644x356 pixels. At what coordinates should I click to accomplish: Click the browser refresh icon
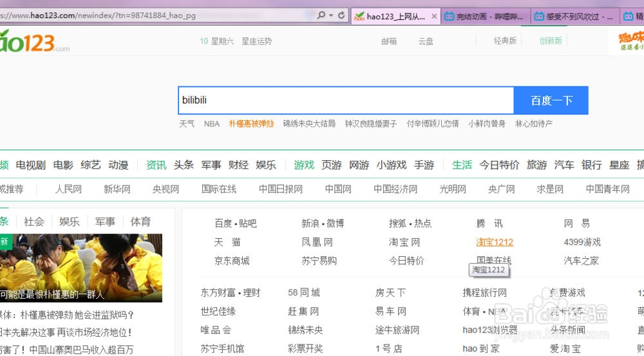(x=341, y=15)
